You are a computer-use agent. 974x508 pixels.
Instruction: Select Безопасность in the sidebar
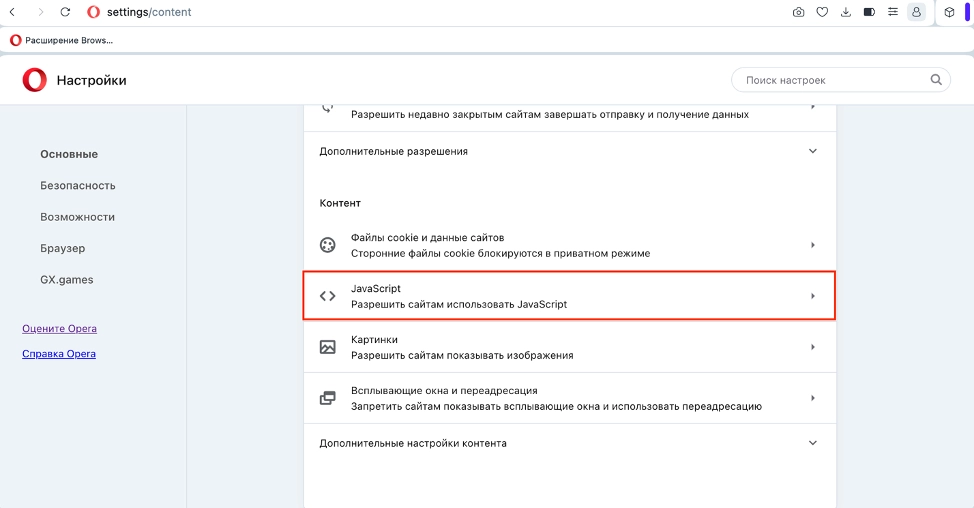pos(78,186)
